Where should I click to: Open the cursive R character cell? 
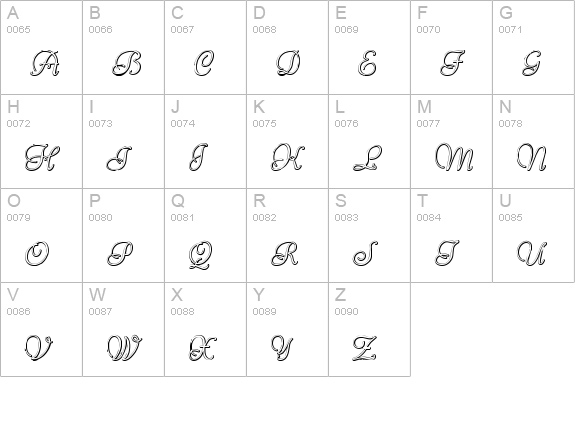pyautogui.click(x=288, y=235)
